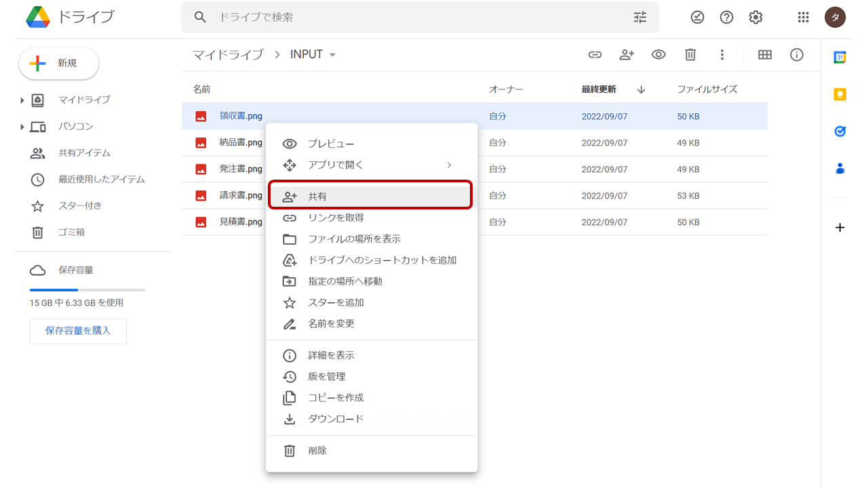Open Contacts side panel
This screenshot has width=868, height=488.
[840, 168]
